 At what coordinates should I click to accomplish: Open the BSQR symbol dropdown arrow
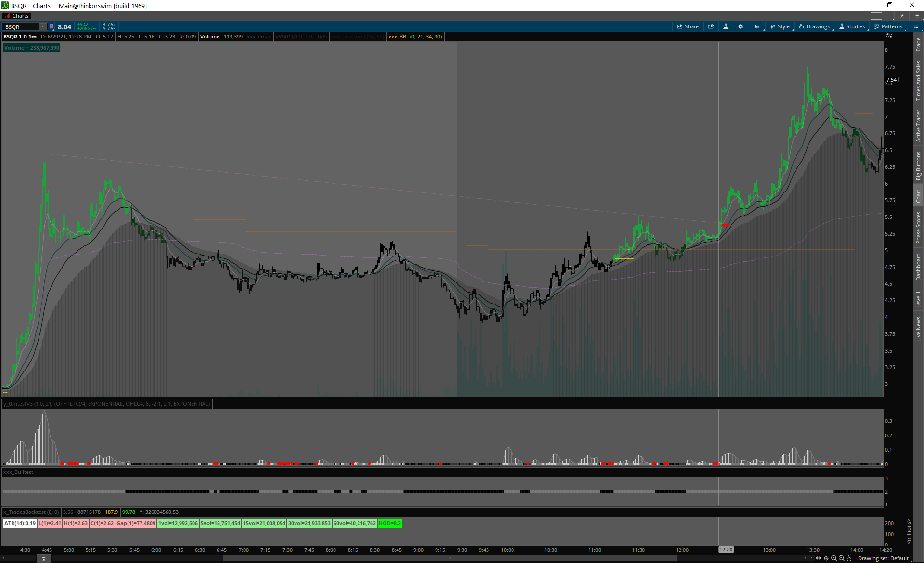42,26
